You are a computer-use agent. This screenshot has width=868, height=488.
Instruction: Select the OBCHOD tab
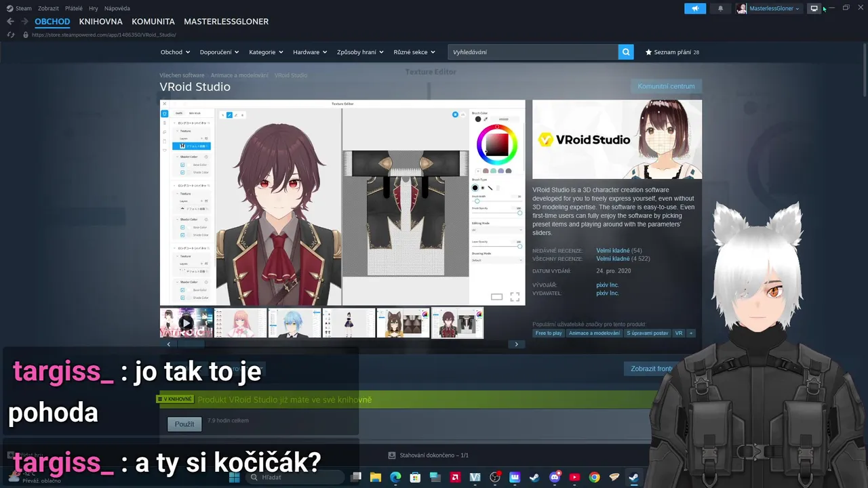click(x=52, y=22)
